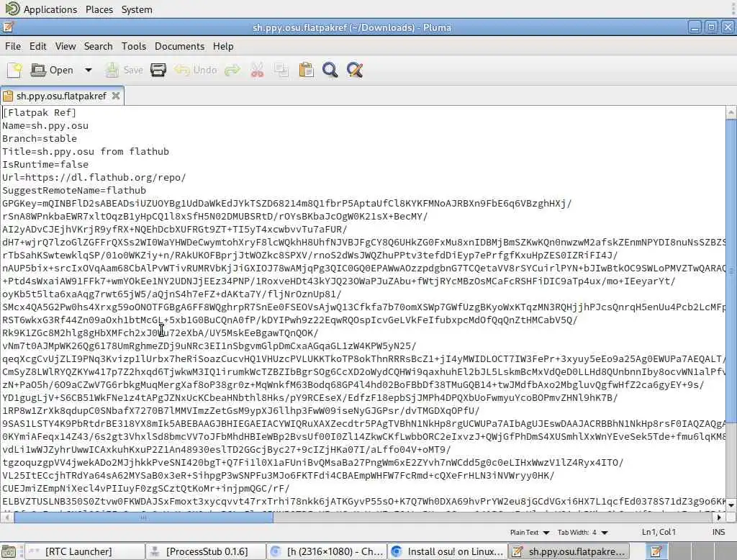The height and width of the screenshot is (560, 737).
Task: Click the Open file toolbar button
Action: pyautogui.click(x=52, y=70)
